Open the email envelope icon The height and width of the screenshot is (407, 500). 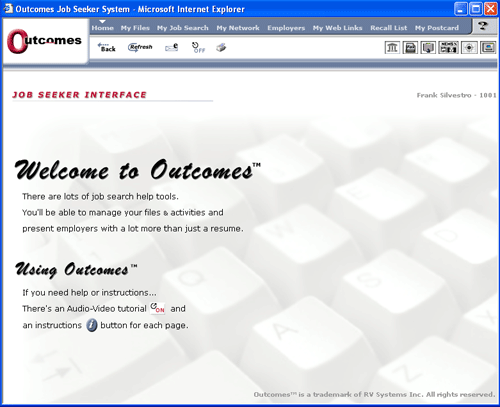click(x=172, y=48)
